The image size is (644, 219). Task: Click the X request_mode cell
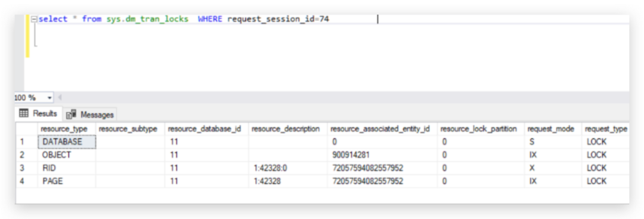point(553,168)
